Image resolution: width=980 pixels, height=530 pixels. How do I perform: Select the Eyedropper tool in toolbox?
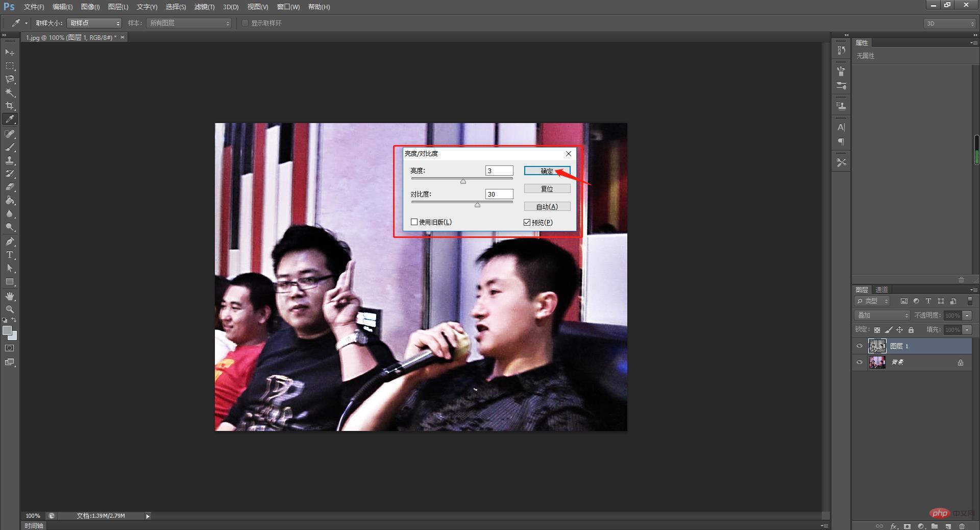[x=10, y=119]
